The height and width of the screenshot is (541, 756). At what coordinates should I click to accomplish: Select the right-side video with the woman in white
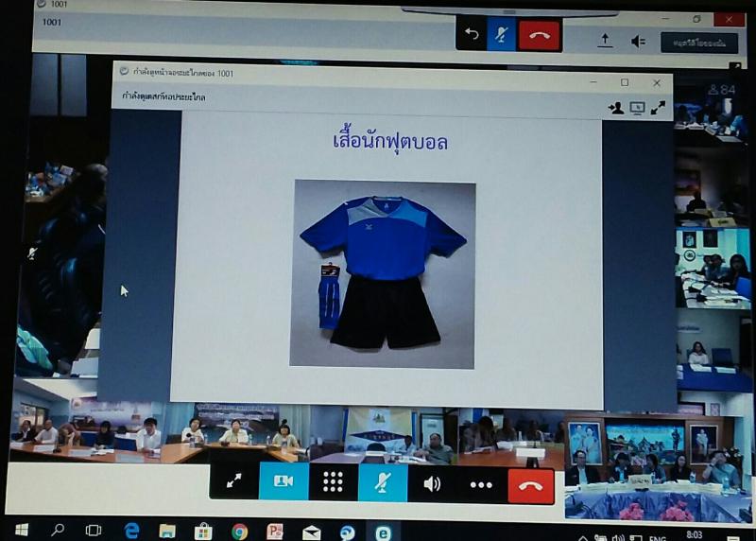[x=714, y=351]
